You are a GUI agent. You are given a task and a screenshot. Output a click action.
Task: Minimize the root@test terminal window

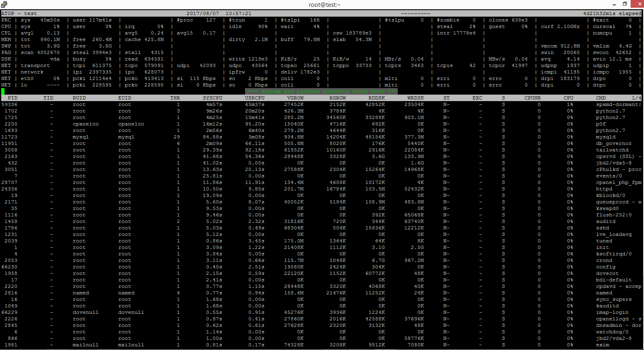pyautogui.click(x=614, y=4)
